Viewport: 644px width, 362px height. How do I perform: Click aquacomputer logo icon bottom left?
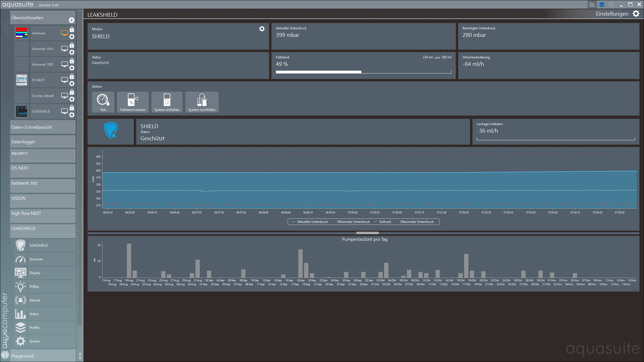[x=5, y=354]
